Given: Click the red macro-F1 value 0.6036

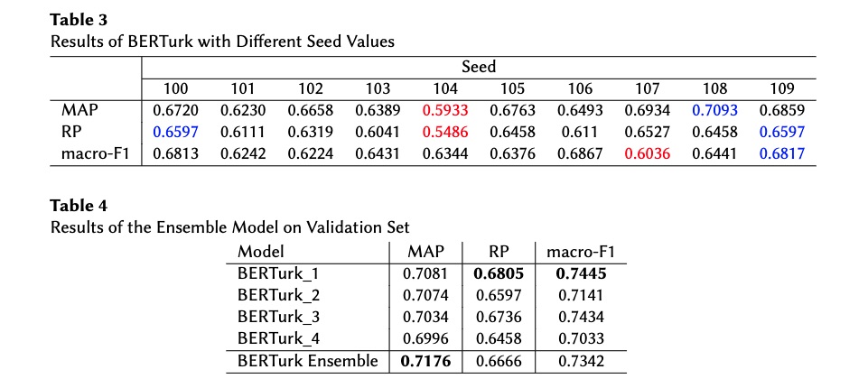Looking at the screenshot, I should pyautogui.click(x=647, y=153).
